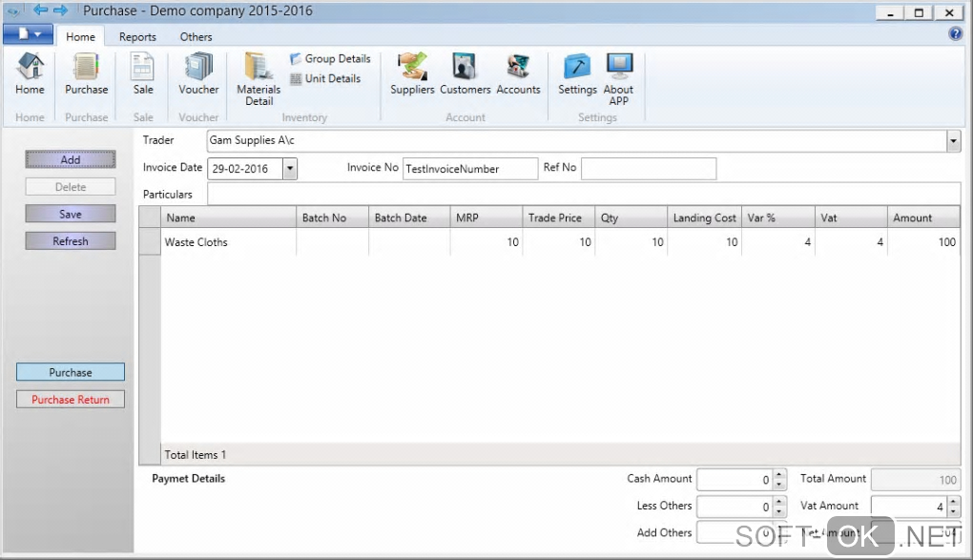Open the blue application file menu
Screen dimensions: 973x560
(x=28, y=34)
